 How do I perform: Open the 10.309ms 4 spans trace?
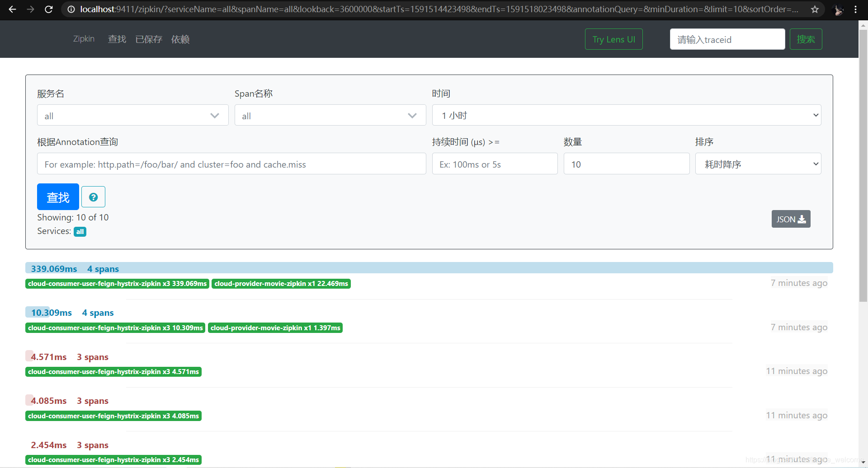click(72, 313)
